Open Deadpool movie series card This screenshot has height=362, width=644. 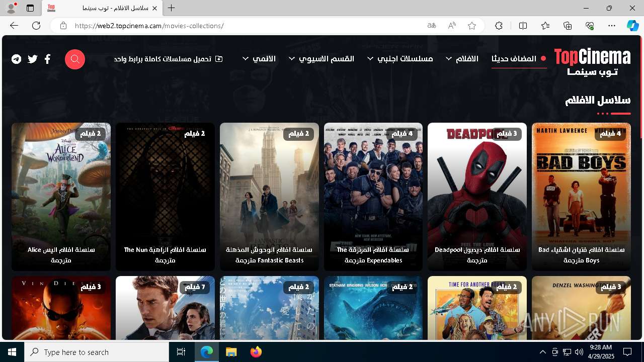tap(477, 197)
